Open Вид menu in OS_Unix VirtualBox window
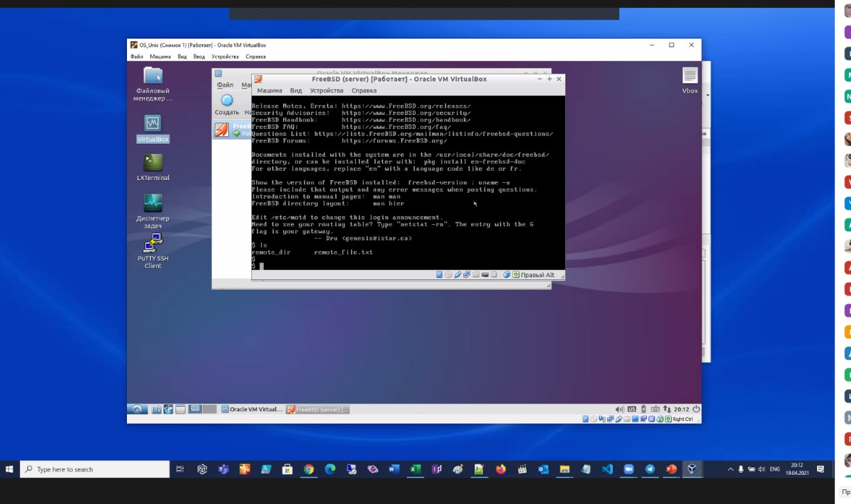The image size is (851, 504). click(x=182, y=57)
